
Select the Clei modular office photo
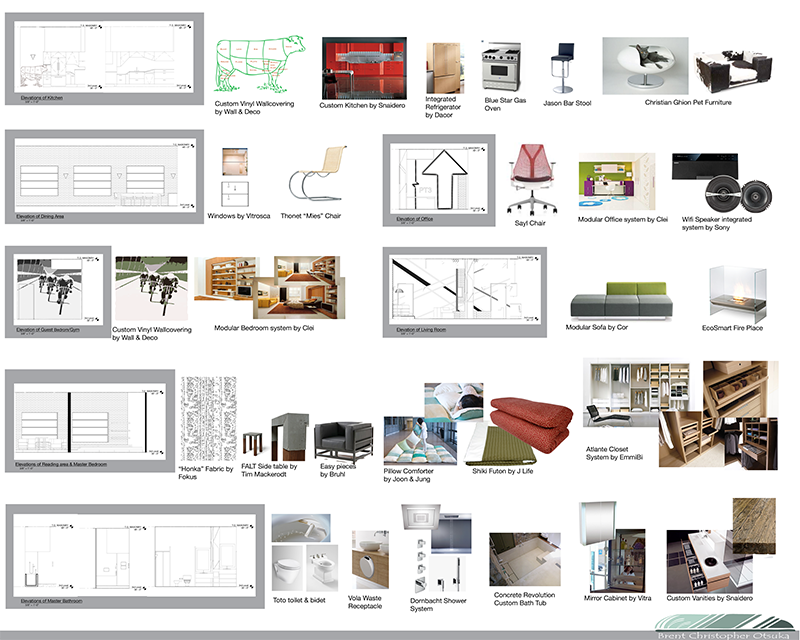click(617, 181)
